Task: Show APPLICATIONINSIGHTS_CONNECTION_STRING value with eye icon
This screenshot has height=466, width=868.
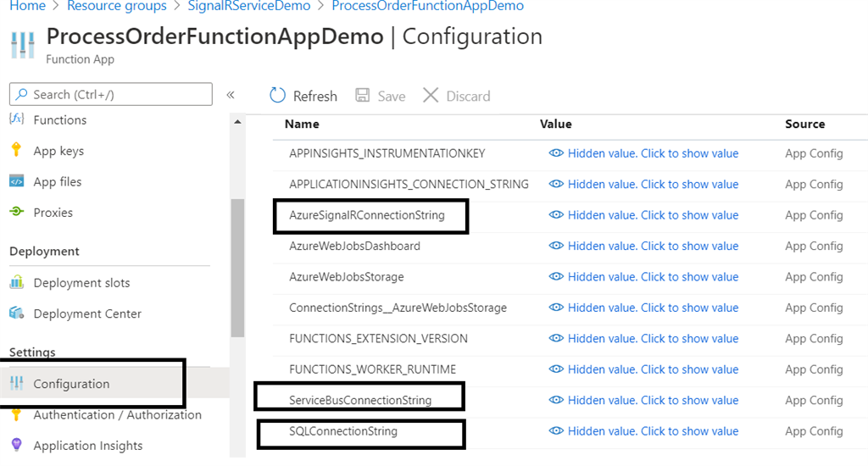Action: tap(556, 185)
